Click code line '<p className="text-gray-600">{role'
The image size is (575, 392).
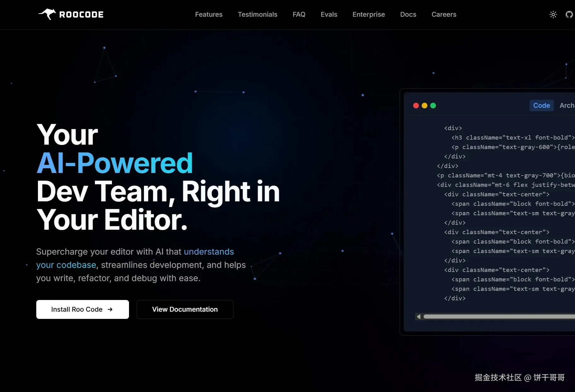pyautogui.click(x=513, y=147)
